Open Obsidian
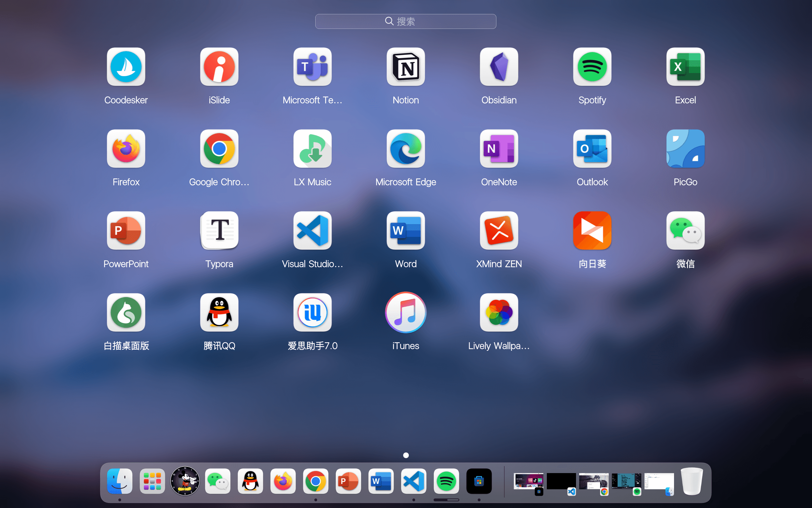The image size is (812, 508). tap(499, 67)
